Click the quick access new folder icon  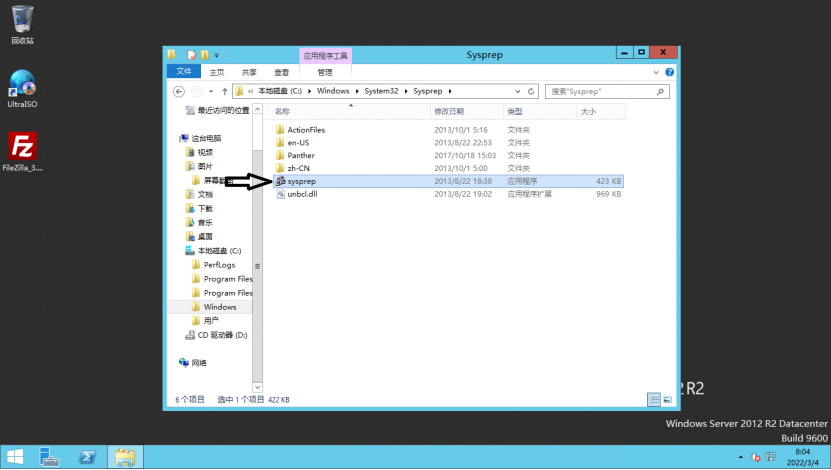pos(205,55)
